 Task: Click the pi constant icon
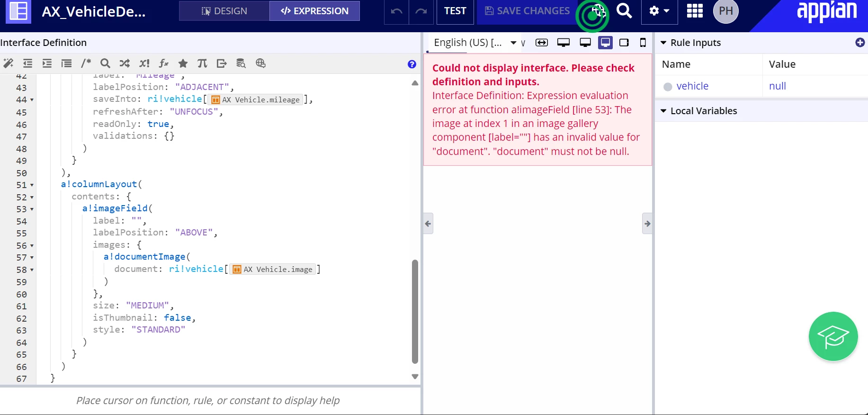click(x=202, y=63)
